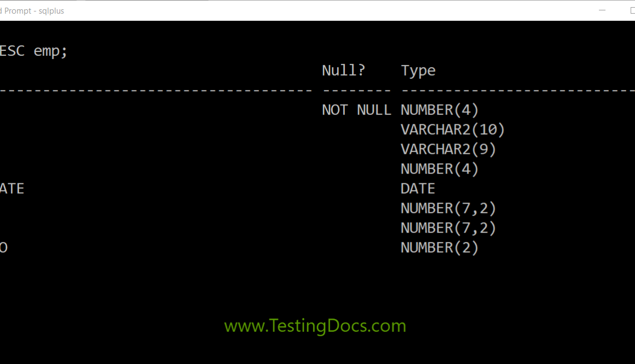Select the VARCHAR2(10) data type
Viewport: 635px width, 364px height.
(453, 130)
